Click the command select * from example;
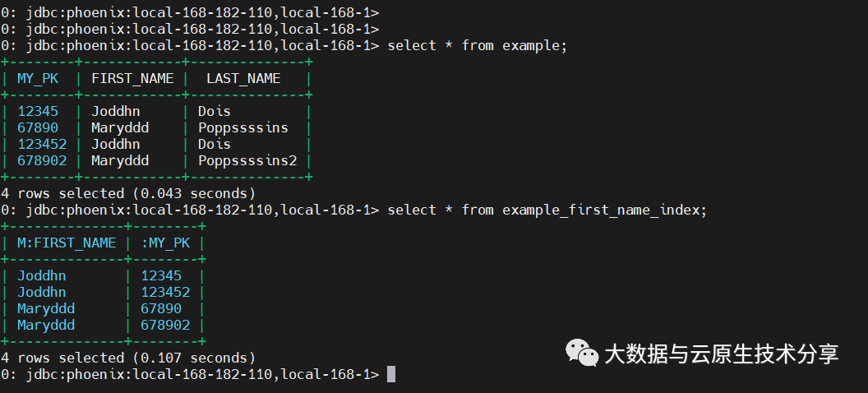Screen dimensions: 868x393 (478, 45)
